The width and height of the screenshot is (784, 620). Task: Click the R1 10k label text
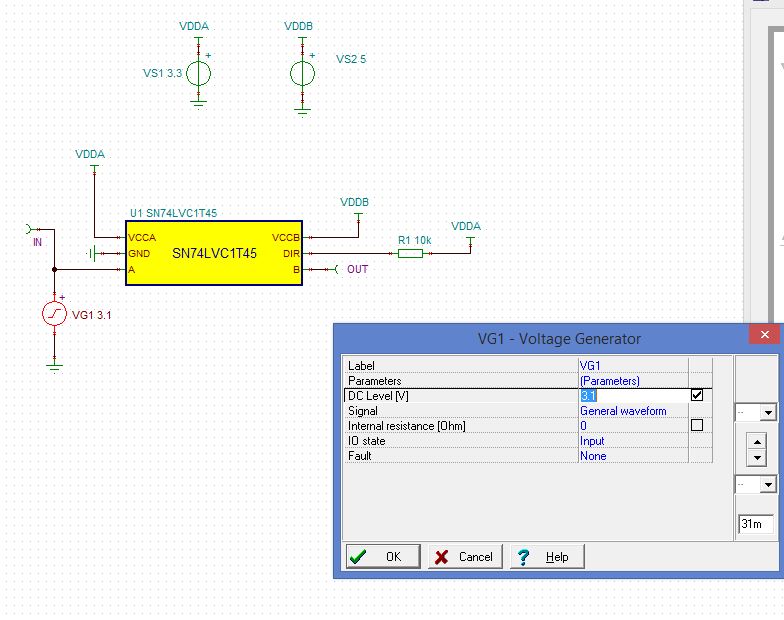pos(414,240)
